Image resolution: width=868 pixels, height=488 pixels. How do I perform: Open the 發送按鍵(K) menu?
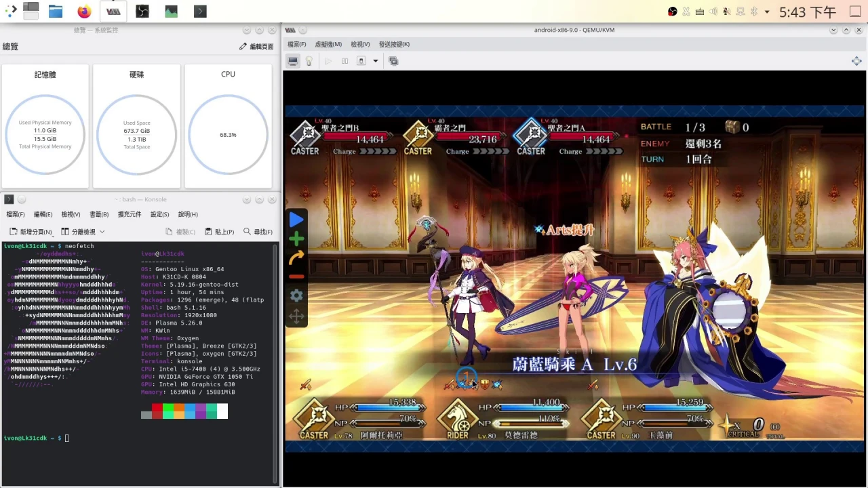[x=394, y=44]
